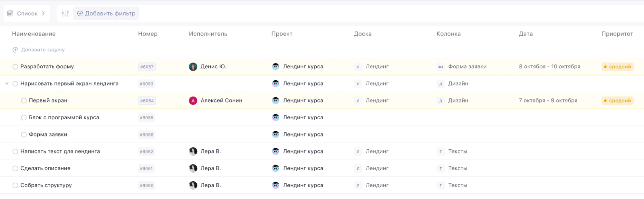Sort by Дата column header

[x=525, y=34]
